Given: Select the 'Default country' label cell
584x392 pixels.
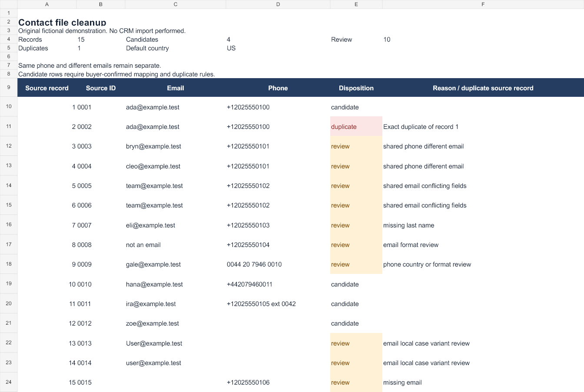Looking at the screenshot, I should tap(176, 48).
